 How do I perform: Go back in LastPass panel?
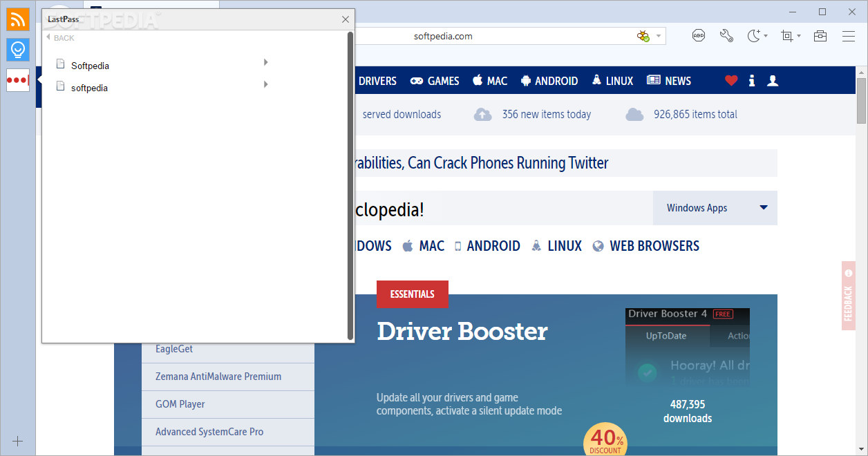point(60,38)
